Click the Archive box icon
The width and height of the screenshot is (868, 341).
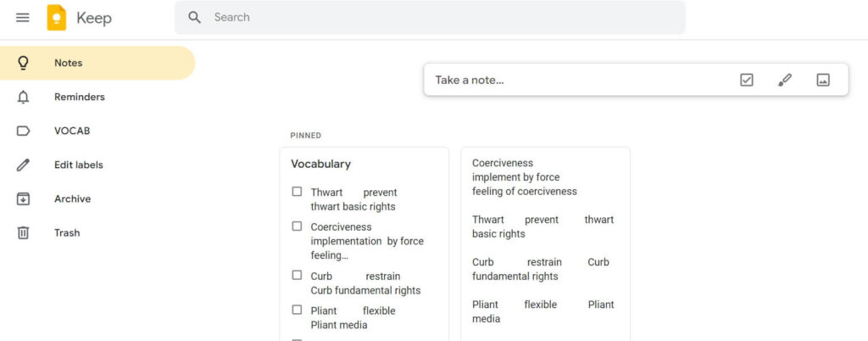(x=23, y=198)
